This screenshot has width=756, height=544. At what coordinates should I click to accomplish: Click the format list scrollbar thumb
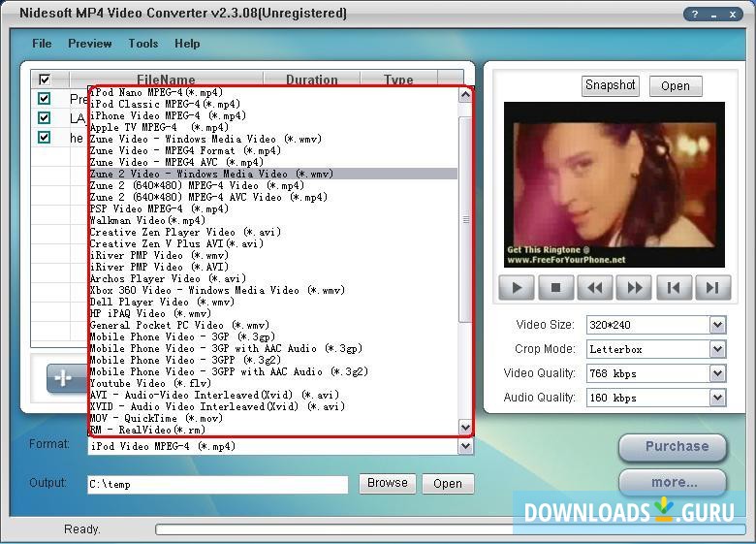coord(465,219)
